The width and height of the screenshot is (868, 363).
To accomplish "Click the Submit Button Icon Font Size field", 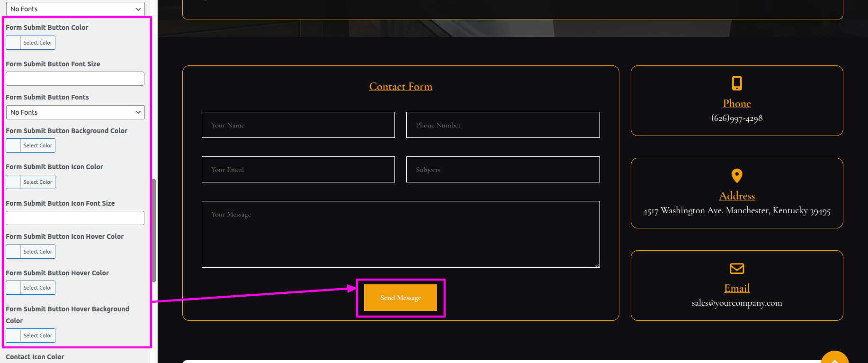I will [75, 218].
